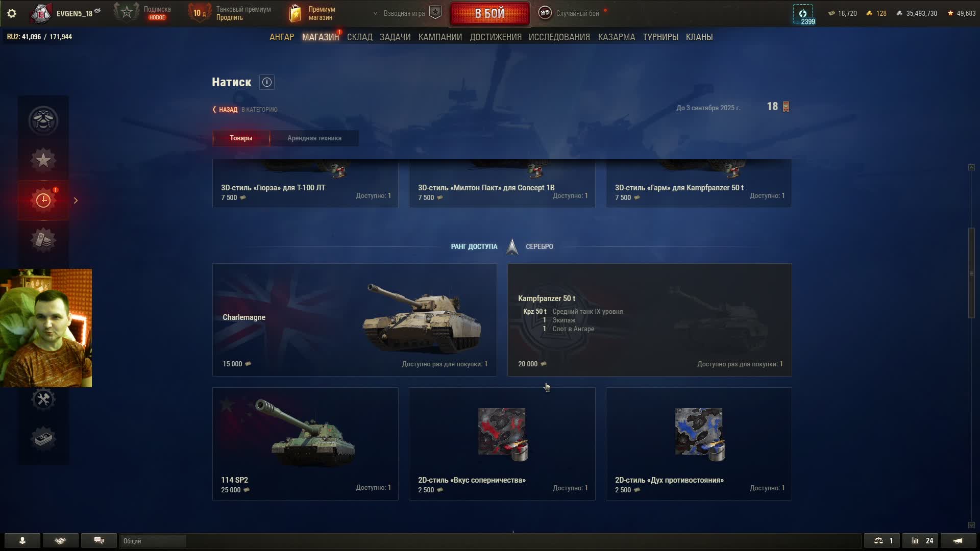Open the banknotes icon in sidebar

[43, 438]
